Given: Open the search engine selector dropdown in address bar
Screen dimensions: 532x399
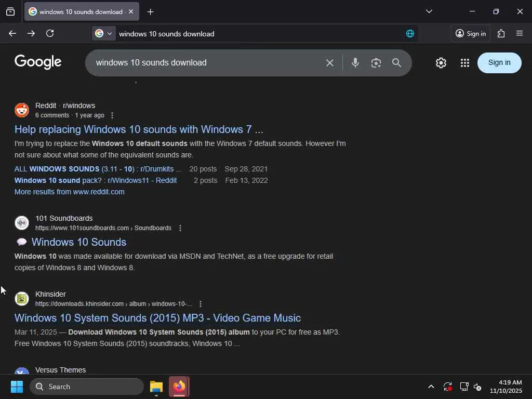Looking at the screenshot, I should pyautogui.click(x=103, y=34).
